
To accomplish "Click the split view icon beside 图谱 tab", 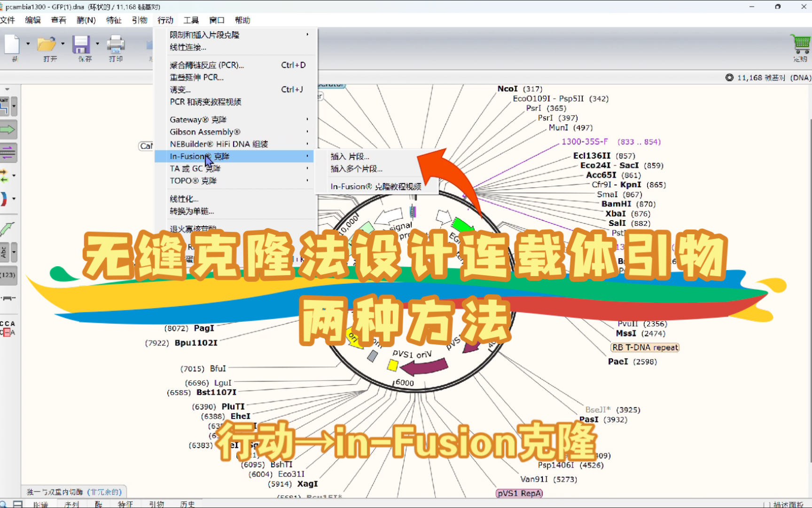I will click(x=18, y=504).
